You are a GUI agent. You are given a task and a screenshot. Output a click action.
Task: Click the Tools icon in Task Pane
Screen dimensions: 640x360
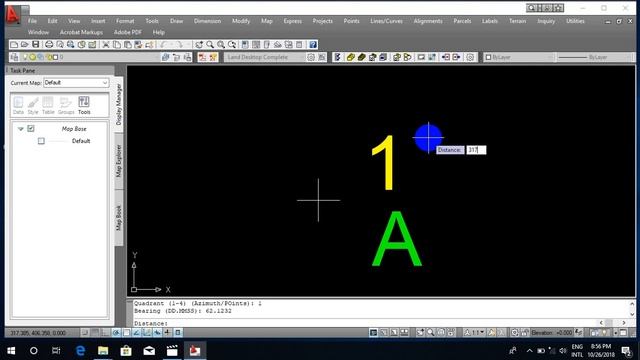pyautogui.click(x=84, y=105)
